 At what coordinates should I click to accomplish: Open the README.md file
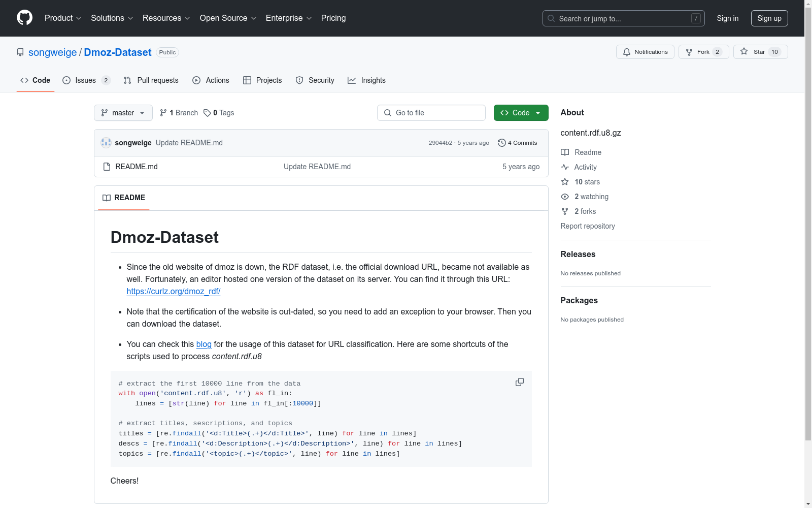coord(137,167)
